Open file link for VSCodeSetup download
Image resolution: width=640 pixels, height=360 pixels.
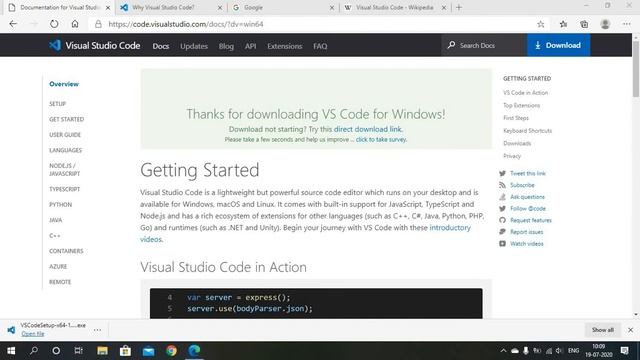pos(33,334)
